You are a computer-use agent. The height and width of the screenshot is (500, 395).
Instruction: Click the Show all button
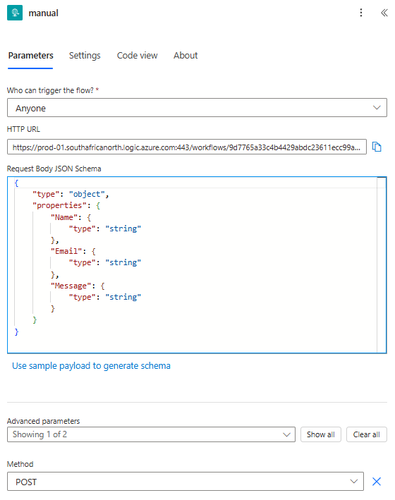[x=321, y=434]
